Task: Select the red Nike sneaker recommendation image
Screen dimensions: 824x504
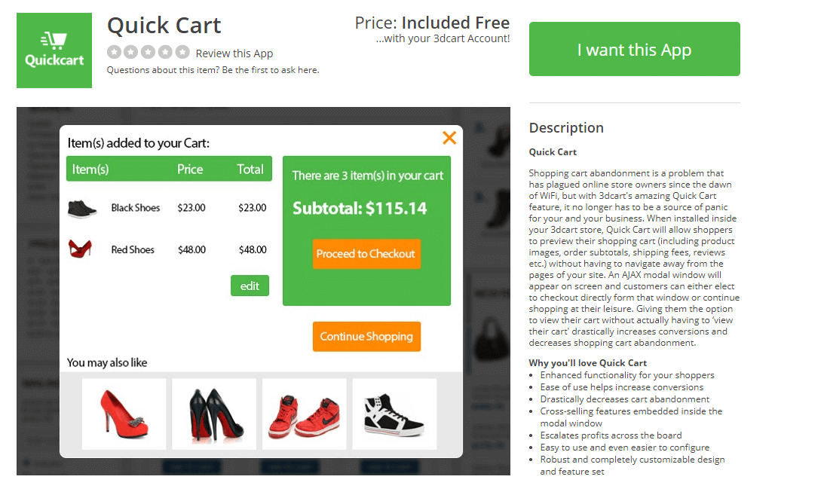Action: coord(305,414)
